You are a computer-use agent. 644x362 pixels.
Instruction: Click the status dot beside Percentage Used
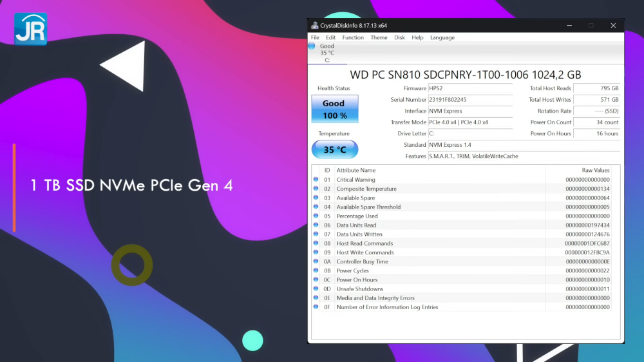(x=316, y=216)
